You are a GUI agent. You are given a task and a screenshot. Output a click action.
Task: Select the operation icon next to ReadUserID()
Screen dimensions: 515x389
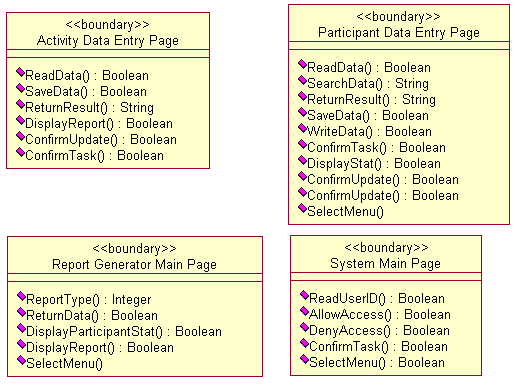304,295
